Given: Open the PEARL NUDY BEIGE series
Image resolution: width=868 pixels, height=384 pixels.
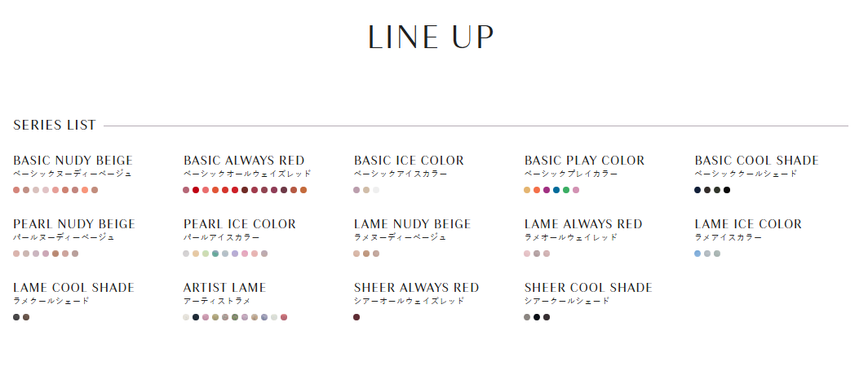Looking at the screenshot, I should pos(74,224).
